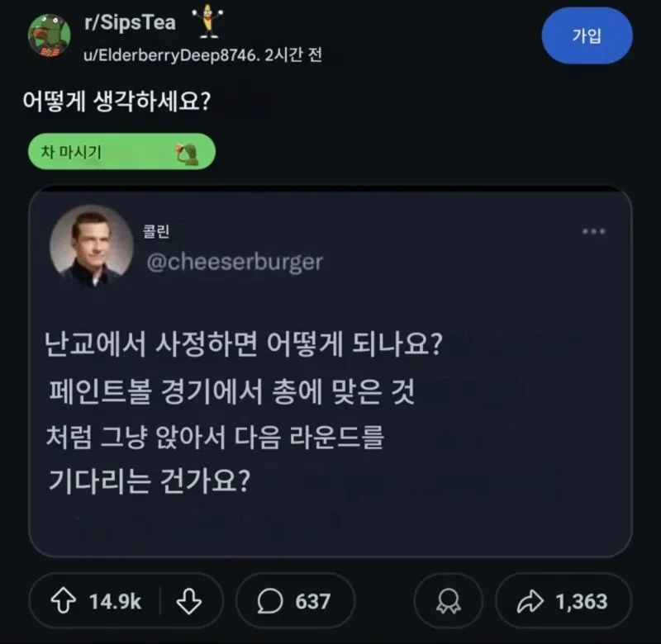
Task: Click the share arrow icon
Action: pyautogui.click(x=531, y=600)
